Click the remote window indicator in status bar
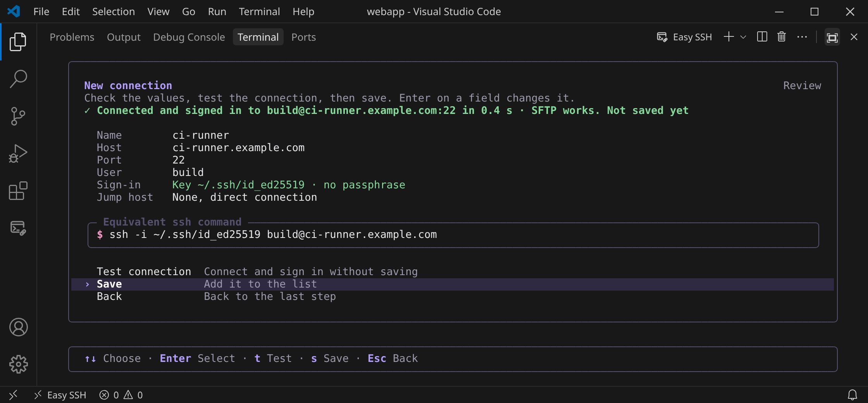This screenshot has height=403, width=868. click(13, 395)
